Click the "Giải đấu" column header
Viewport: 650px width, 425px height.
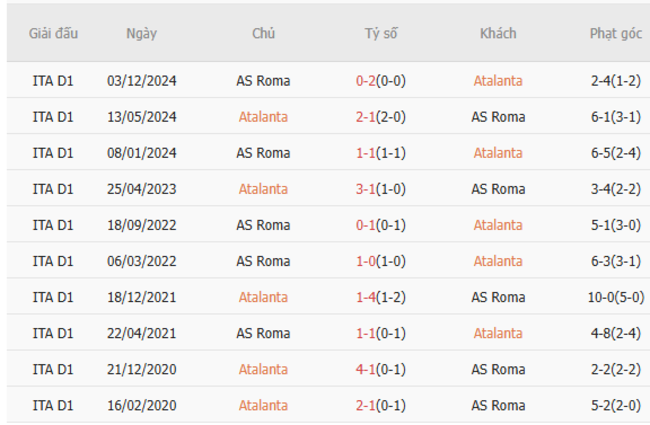click(53, 33)
